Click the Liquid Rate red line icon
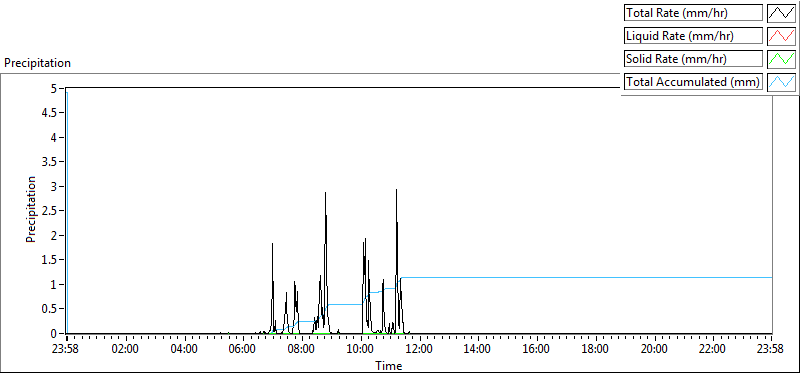This screenshot has width=800, height=373. pos(781,36)
